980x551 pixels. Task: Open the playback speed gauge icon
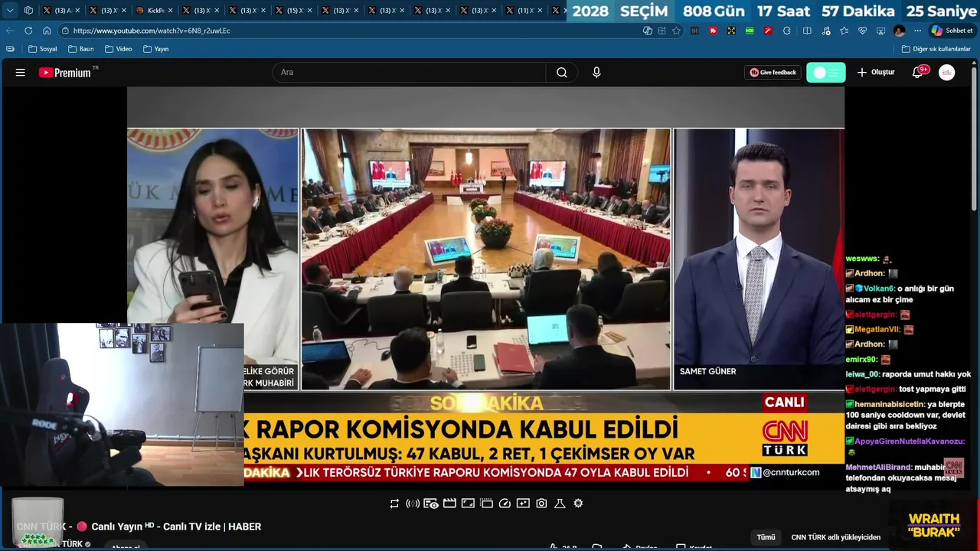pos(505,504)
